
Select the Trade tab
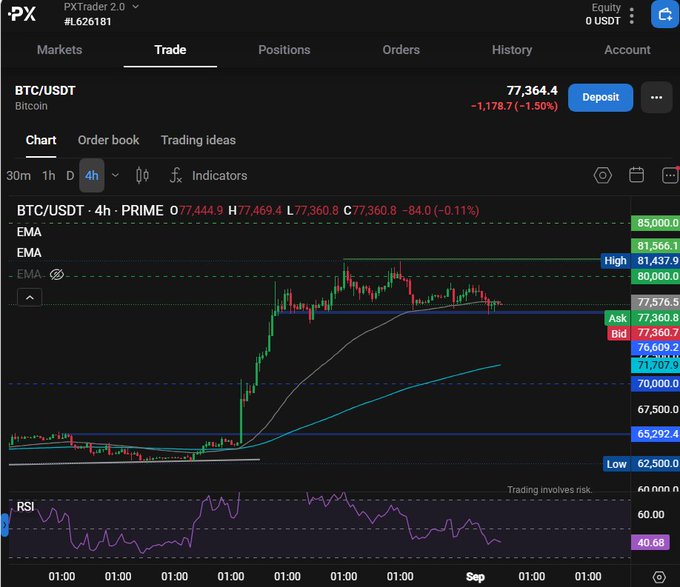point(170,50)
